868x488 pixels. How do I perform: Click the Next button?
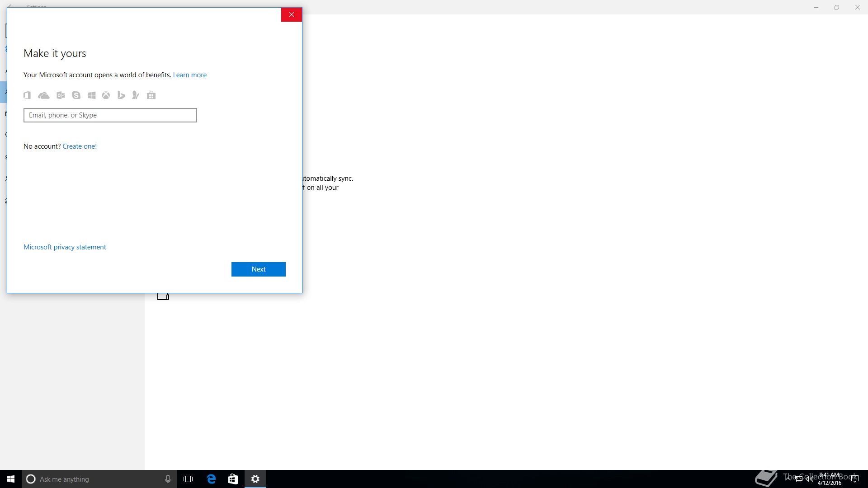[259, 269]
